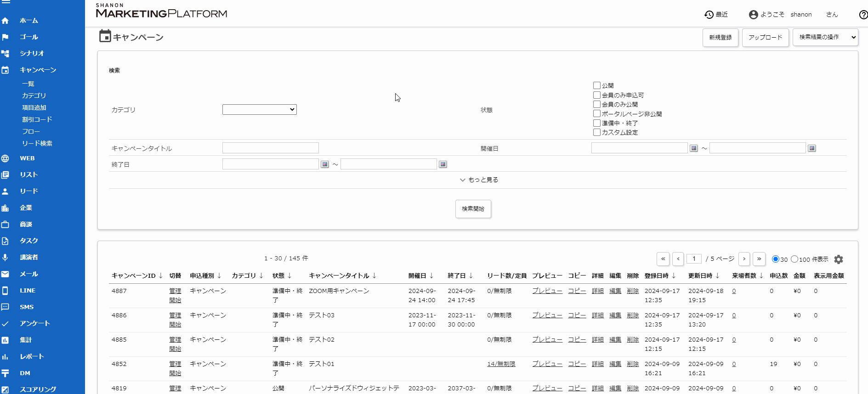
Task: Click the Deals briefcase icon
Action: (5, 225)
